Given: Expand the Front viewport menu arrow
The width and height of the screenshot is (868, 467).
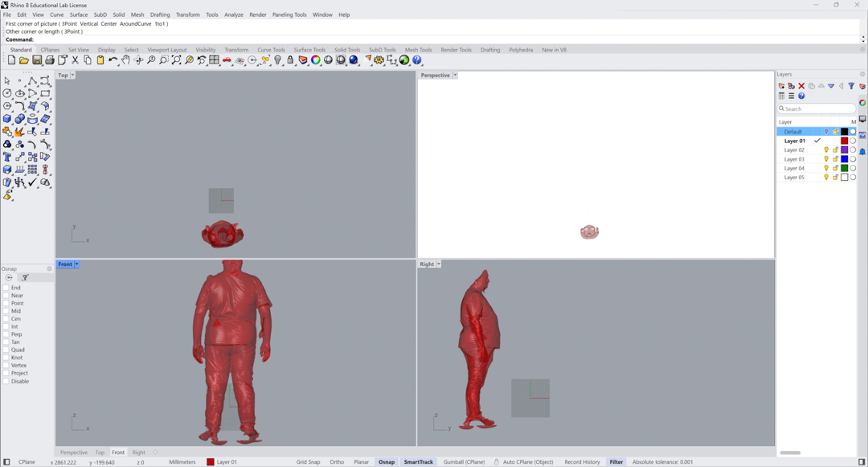Looking at the screenshot, I should 77,264.
